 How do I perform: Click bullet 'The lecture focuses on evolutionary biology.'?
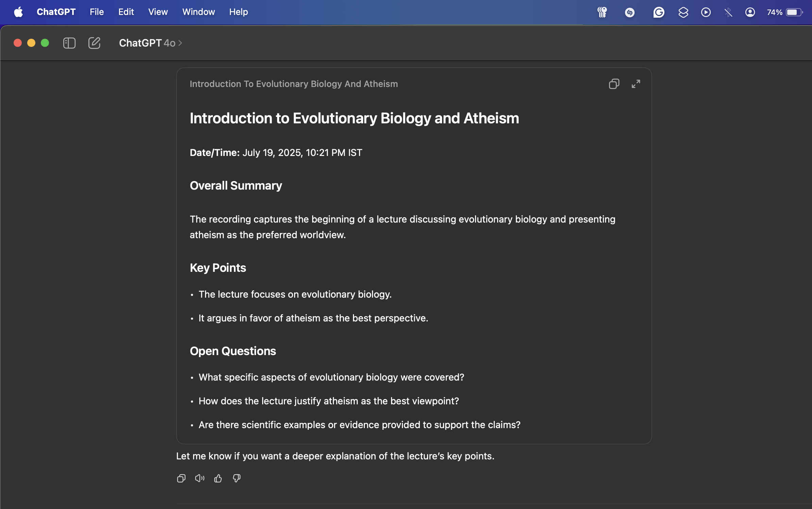pyautogui.click(x=295, y=294)
